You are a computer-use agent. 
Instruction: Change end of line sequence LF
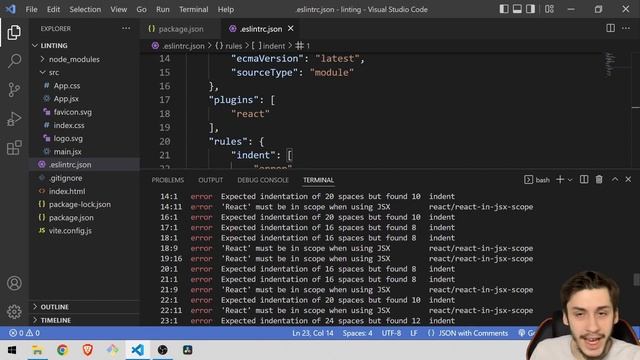pos(413,333)
